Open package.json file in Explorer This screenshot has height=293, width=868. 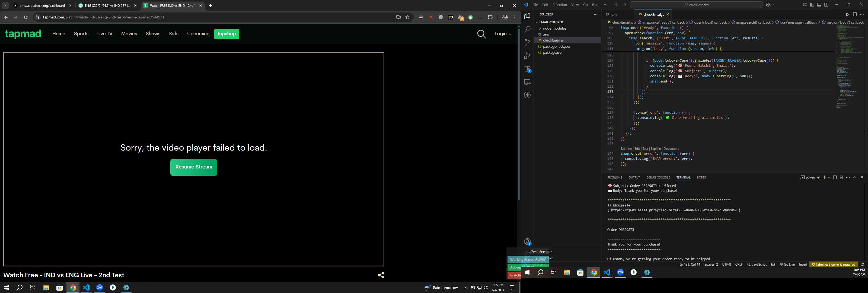click(553, 53)
